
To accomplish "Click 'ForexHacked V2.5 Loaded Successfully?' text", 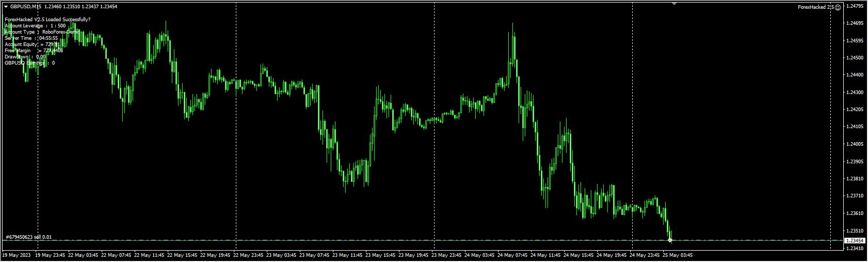I will [x=47, y=20].
